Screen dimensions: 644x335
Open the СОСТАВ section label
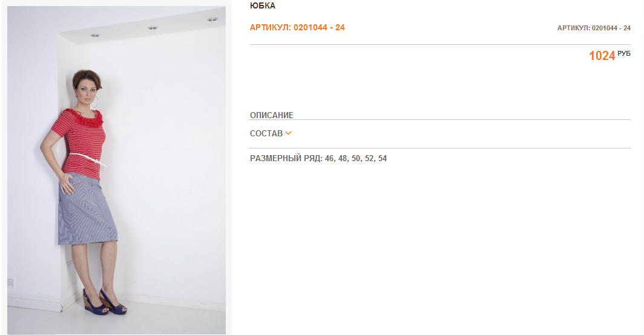point(266,133)
